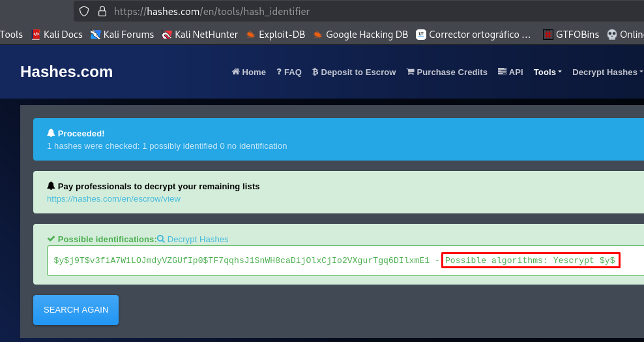
Task: Open the Google Hacking DB bookmark
Action: [360, 35]
